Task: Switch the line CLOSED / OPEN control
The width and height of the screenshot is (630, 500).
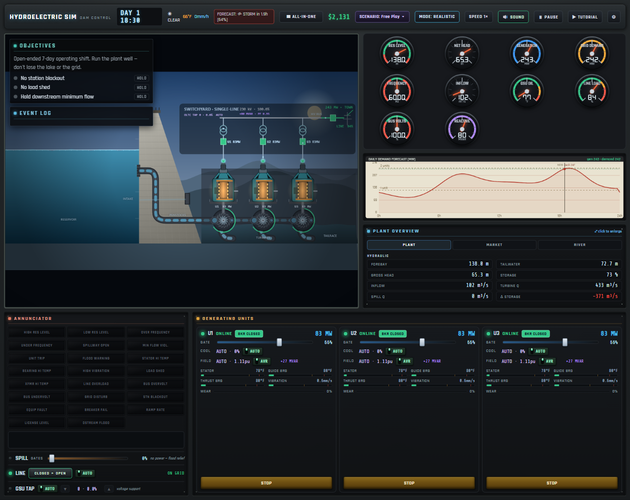Action: pos(50,473)
